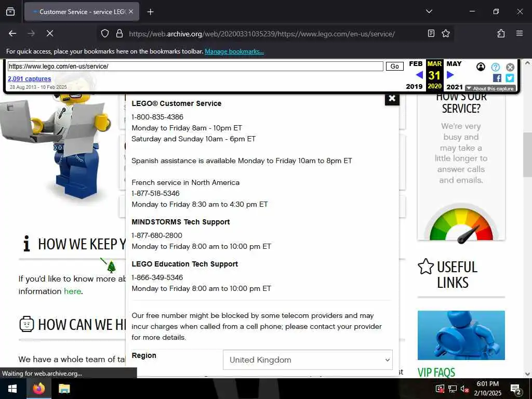Open Firefox from the taskbar

[38, 389]
